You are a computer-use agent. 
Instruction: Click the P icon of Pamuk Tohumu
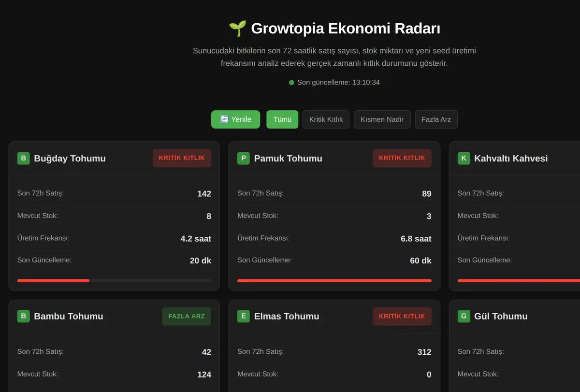[x=244, y=158]
